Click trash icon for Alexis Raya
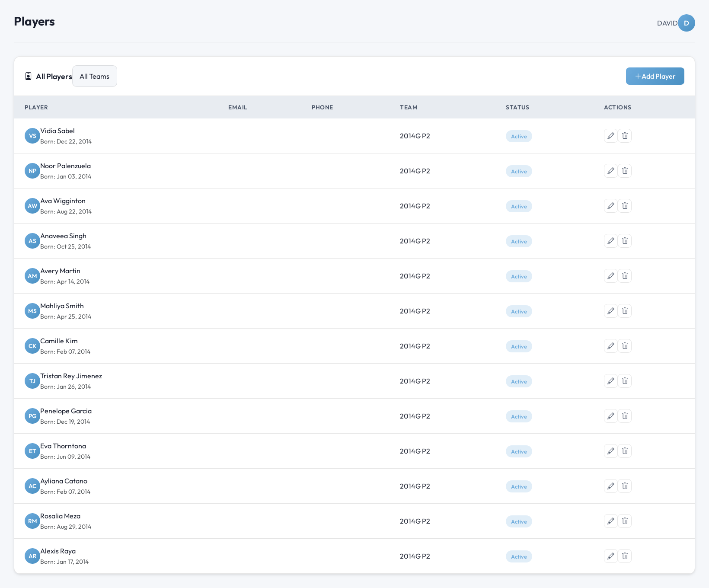Image resolution: width=709 pixels, height=588 pixels. (625, 556)
